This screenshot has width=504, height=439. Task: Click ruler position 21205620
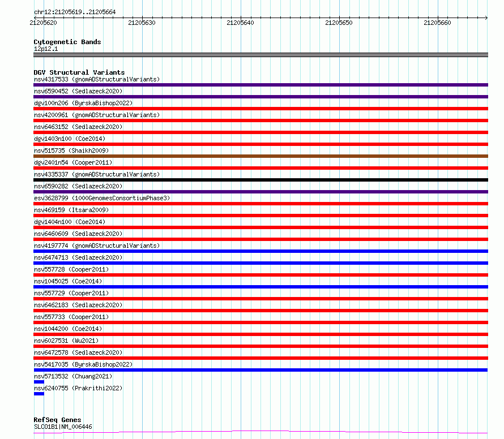tap(43, 23)
